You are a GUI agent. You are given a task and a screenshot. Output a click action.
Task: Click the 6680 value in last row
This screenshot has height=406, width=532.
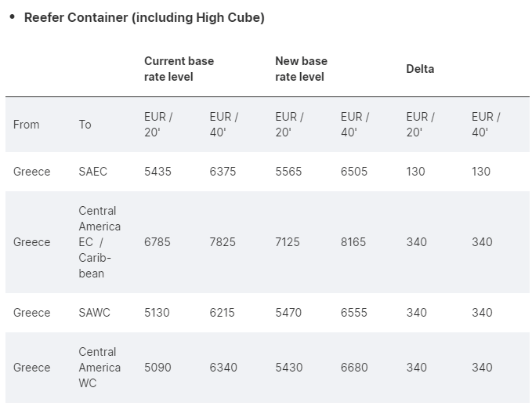353,368
